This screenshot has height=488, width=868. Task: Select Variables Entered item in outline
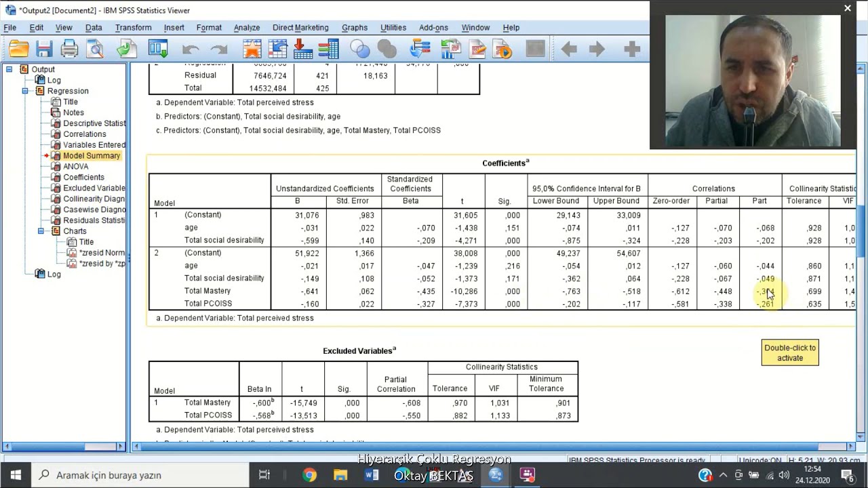click(94, 145)
